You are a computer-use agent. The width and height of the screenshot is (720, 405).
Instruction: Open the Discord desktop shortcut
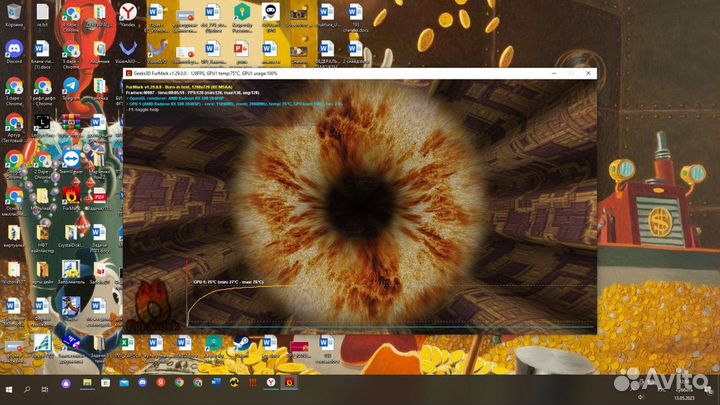point(14,50)
